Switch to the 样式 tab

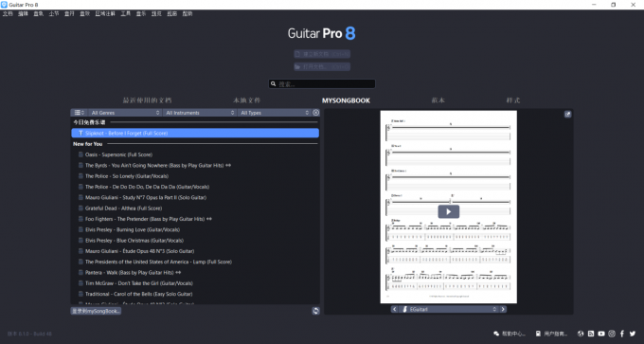pos(513,100)
